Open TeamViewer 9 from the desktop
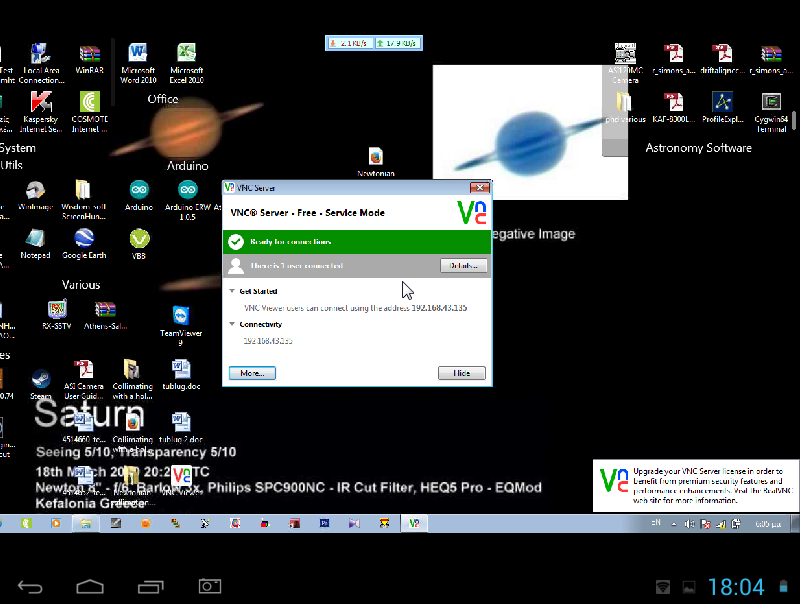Image resolution: width=800 pixels, height=604 pixels. [x=181, y=326]
